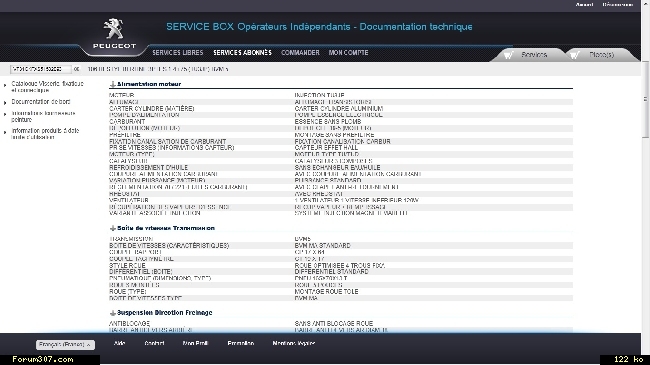Collapse the Suspension Direction Freinage section
Viewport: 650px width, 365px height.
[112, 313]
